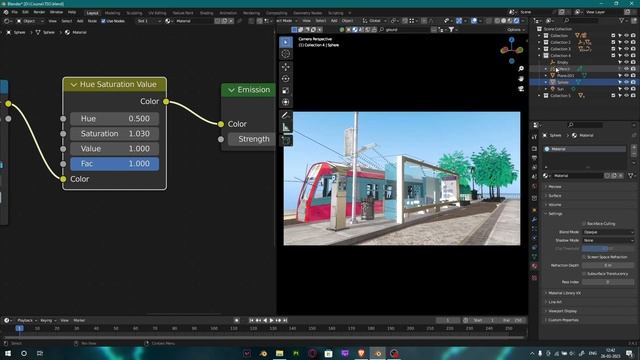Collapse the Settings panel
Viewport: 640px width, 360px height.
click(x=555, y=214)
